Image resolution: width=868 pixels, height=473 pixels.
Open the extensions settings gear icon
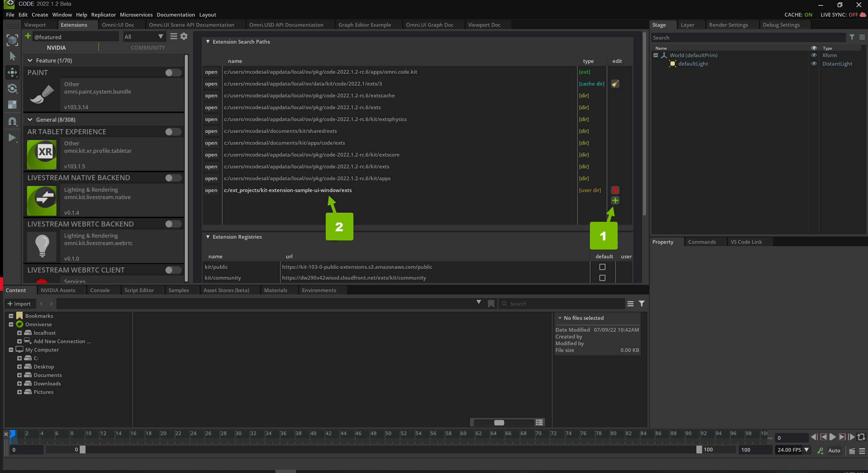184,37
